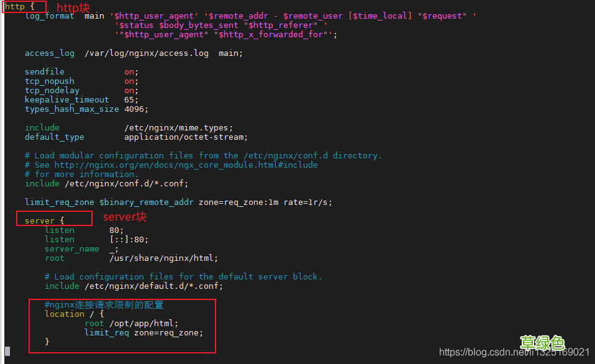Click the red "http块" annotation label
The width and height of the screenshot is (595, 364).
point(73,8)
